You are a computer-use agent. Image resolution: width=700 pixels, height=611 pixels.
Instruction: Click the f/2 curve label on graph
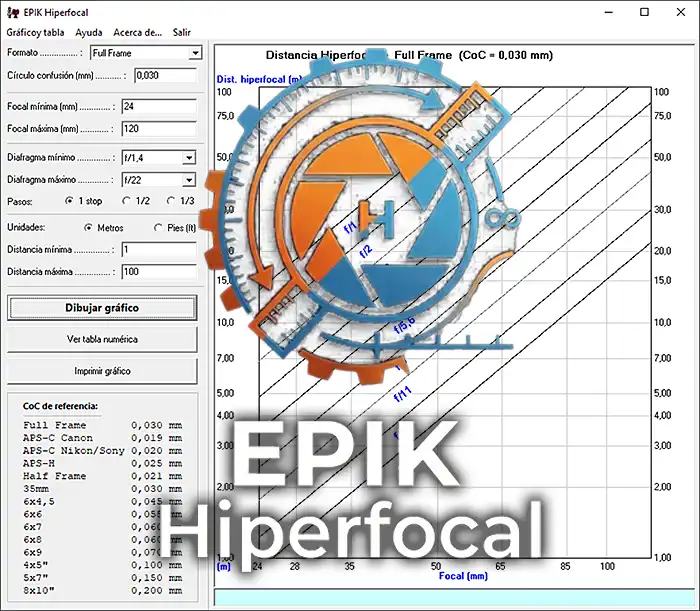[x=366, y=252]
